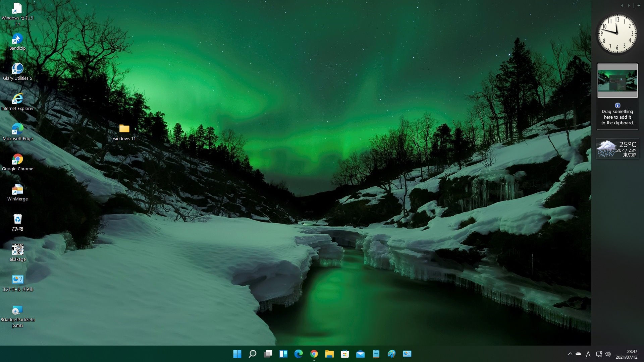Open the Paint palette icon on taskbar

pos(391,354)
